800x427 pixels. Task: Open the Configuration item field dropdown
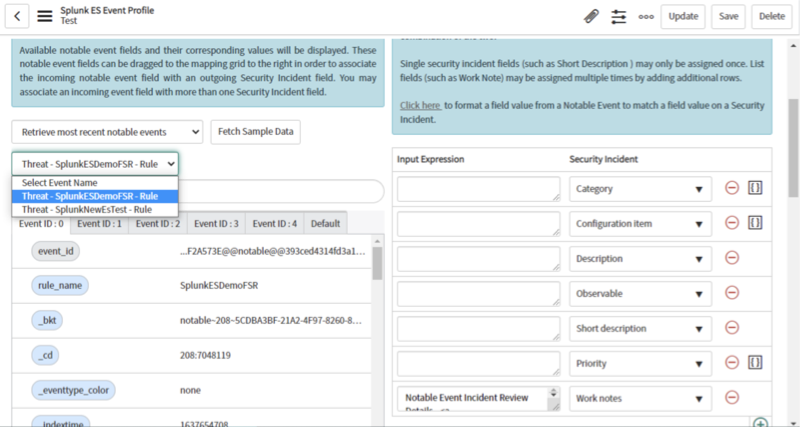pyautogui.click(x=640, y=223)
